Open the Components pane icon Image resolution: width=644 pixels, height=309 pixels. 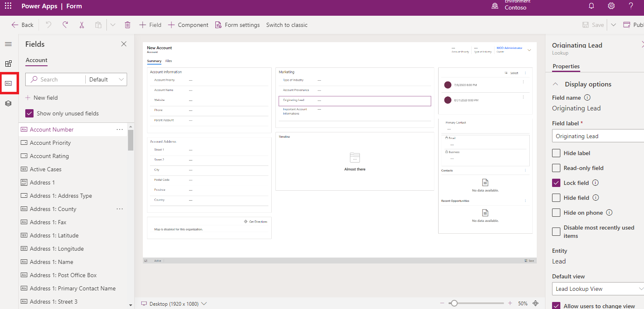tap(8, 64)
